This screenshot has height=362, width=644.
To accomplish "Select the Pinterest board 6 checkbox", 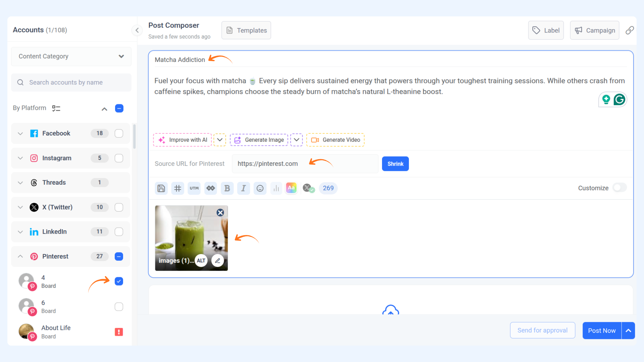I will pyautogui.click(x=119, y=307).
